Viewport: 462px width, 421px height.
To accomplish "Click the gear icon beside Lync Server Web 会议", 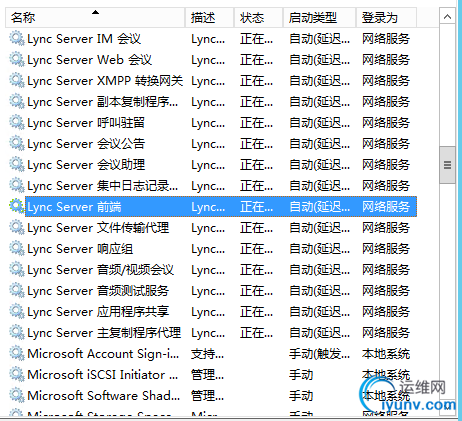I will tap(17, 59).
